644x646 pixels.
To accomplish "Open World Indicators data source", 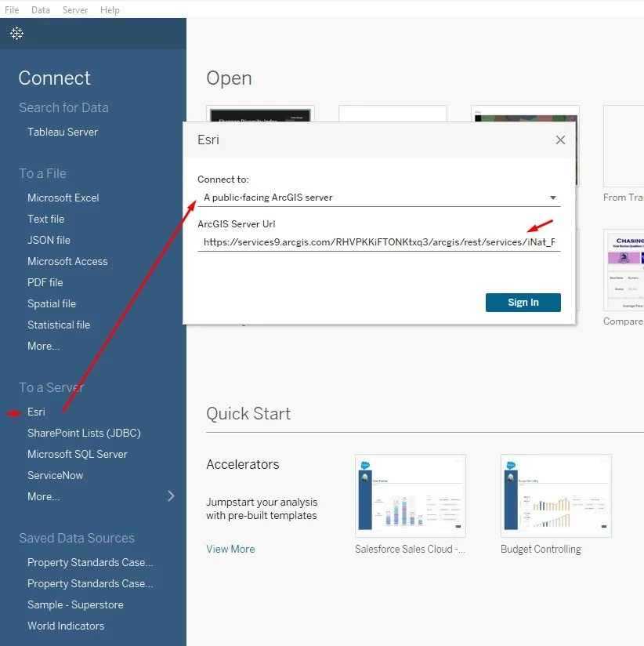I will point(66,626).
